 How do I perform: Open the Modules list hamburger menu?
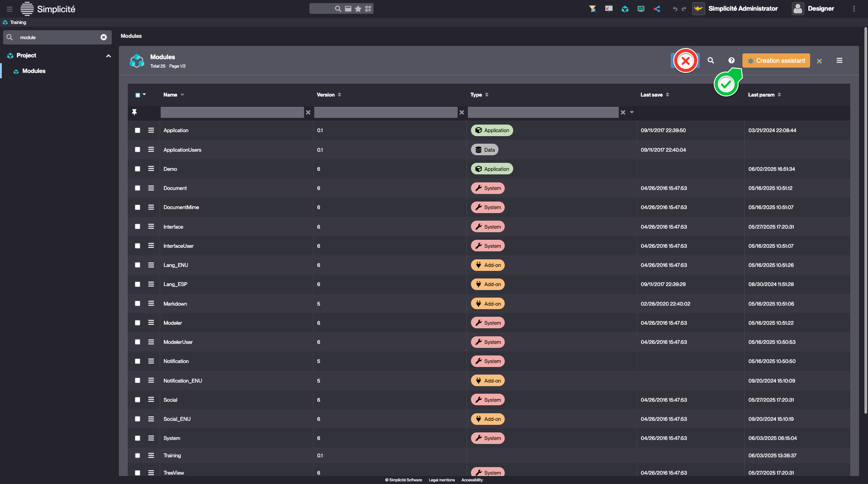840,60
